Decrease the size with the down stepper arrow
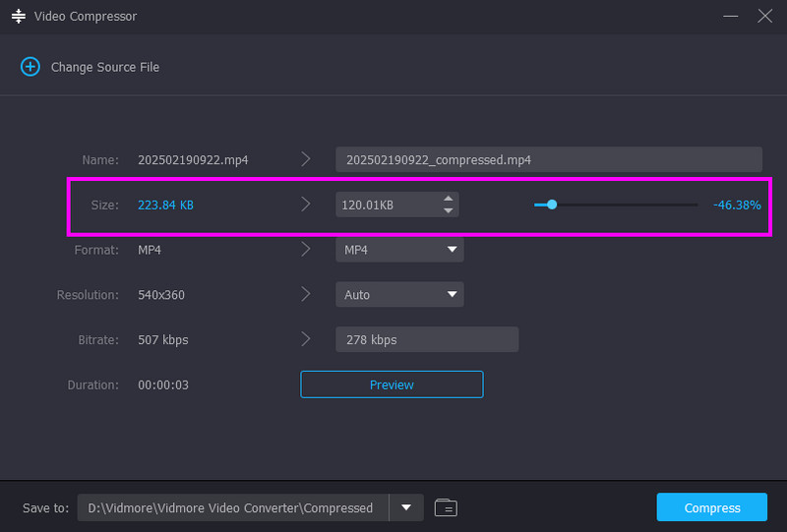The image size is (787, 532). pos(449,210)
